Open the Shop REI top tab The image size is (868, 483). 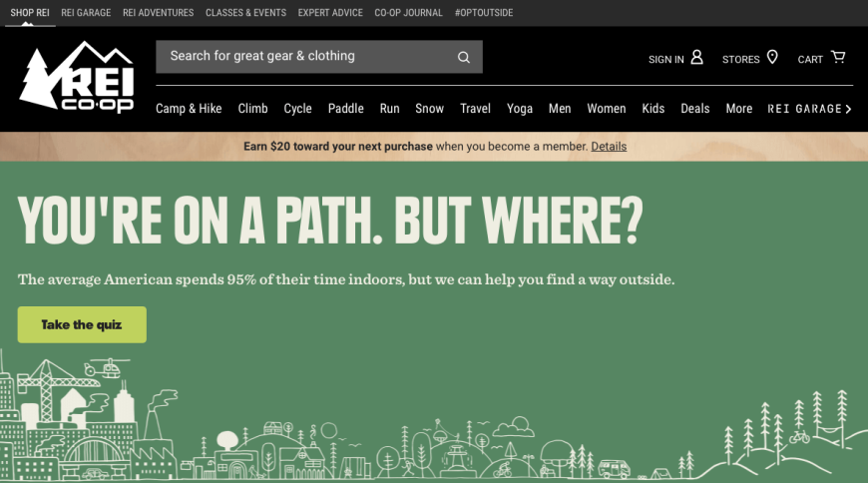click(30, 12)
